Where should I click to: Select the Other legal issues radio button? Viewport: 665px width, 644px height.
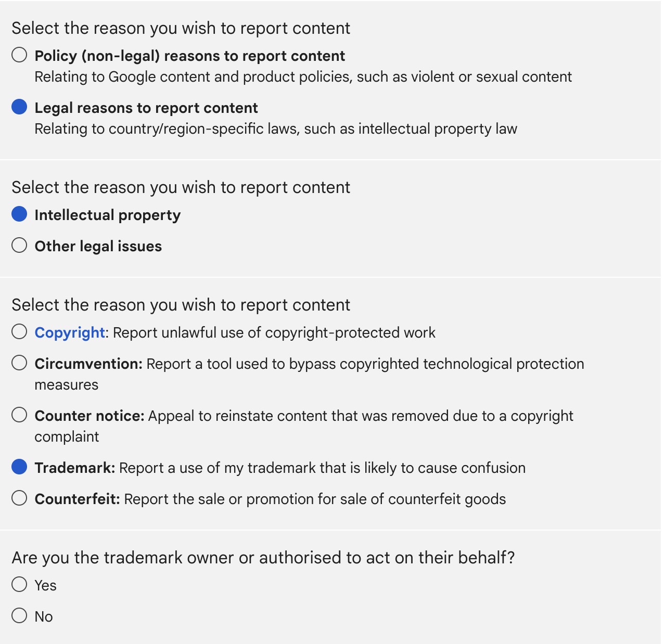pyautogui.click(x=19, y=246)
